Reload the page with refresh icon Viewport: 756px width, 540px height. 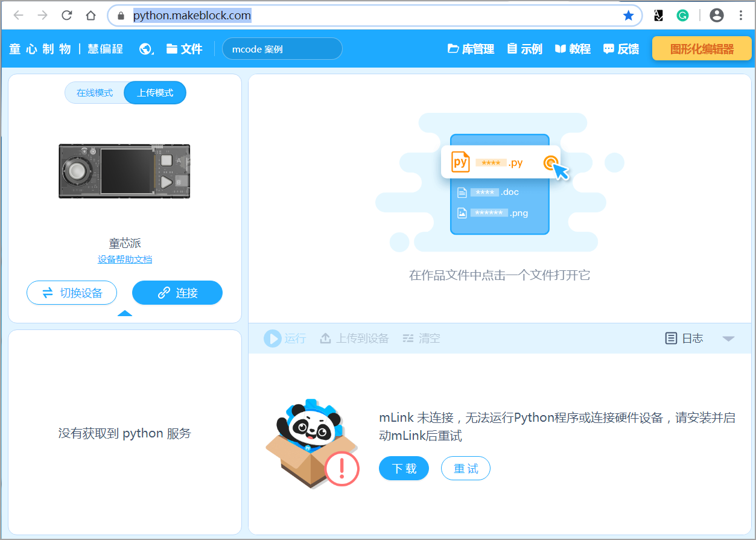67,16
